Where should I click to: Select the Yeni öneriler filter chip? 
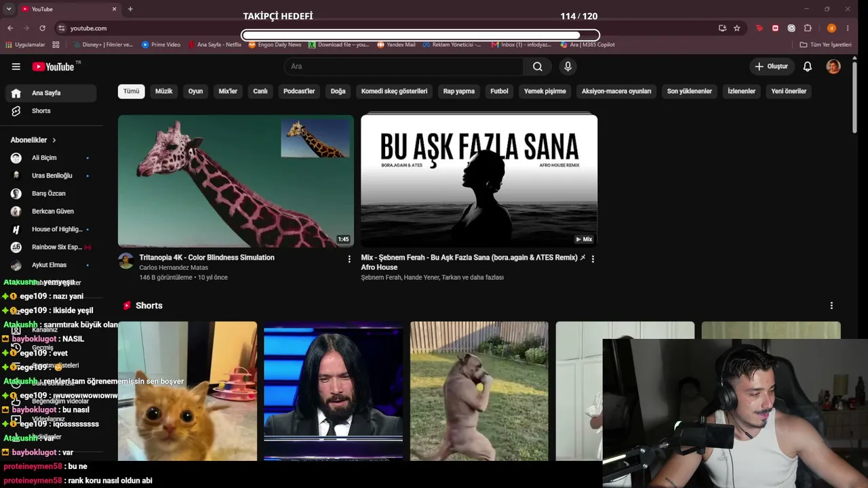tap(789, 91)
